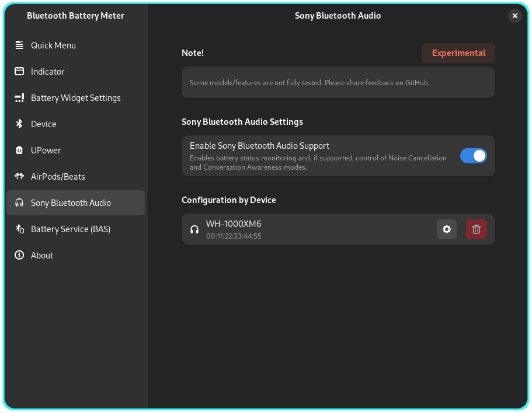Click the Battery Service Bluetooth icon

click(19, 229)
